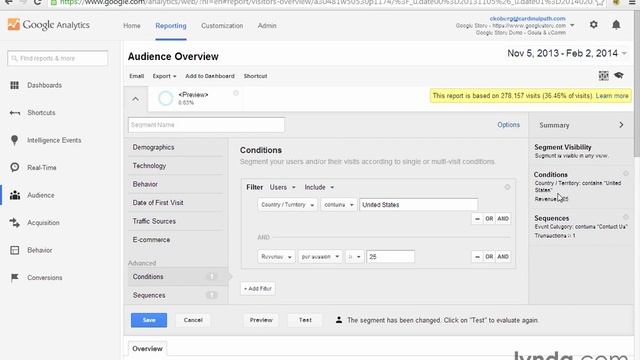Open the Users scope dropdown in Filter
The width and height of the screenshot is (640, 360).
coord(282,187)
